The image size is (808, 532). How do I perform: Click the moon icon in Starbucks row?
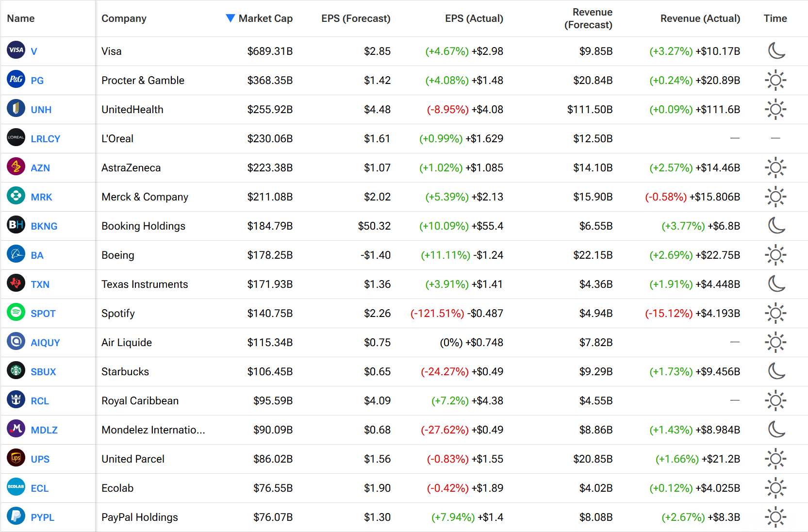coord(776,371)
